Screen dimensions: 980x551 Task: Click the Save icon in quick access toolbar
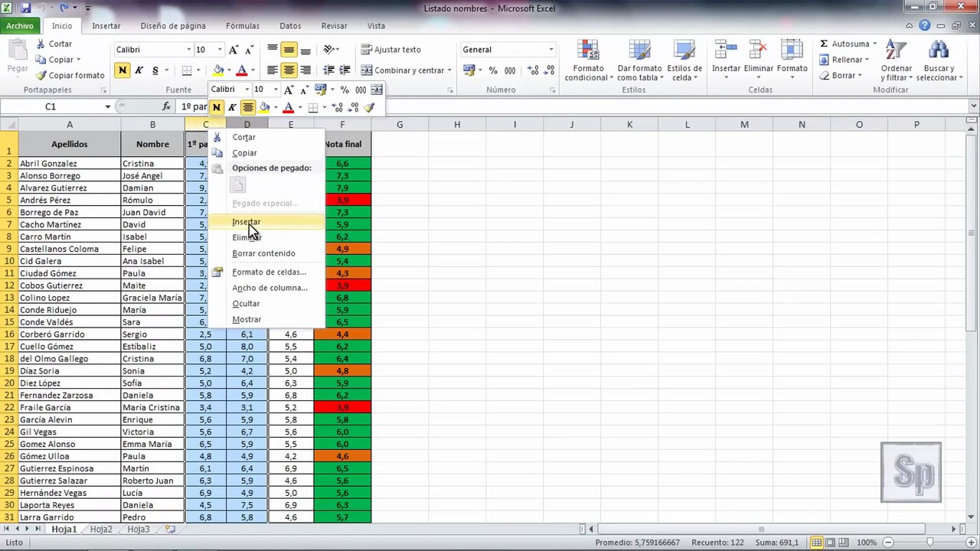coord(26,8)
